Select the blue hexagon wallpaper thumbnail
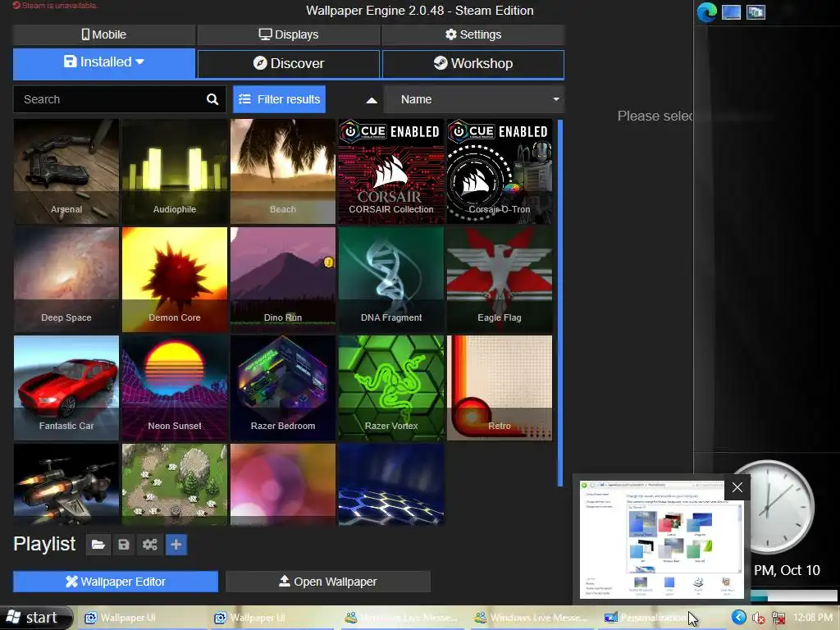Screen dimensions: 840x630 391,484
